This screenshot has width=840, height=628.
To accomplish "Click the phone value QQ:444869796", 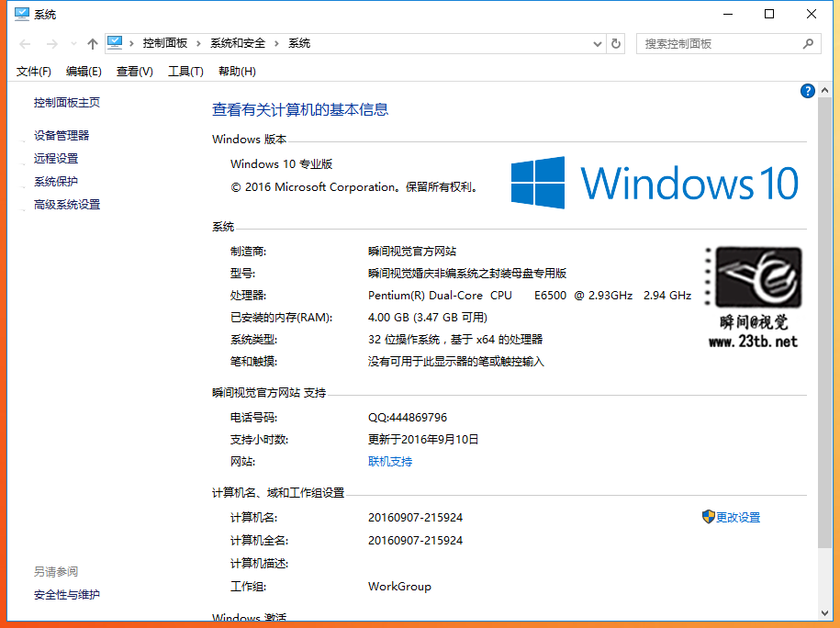I will pyautogui.click(x=408, y=418).
